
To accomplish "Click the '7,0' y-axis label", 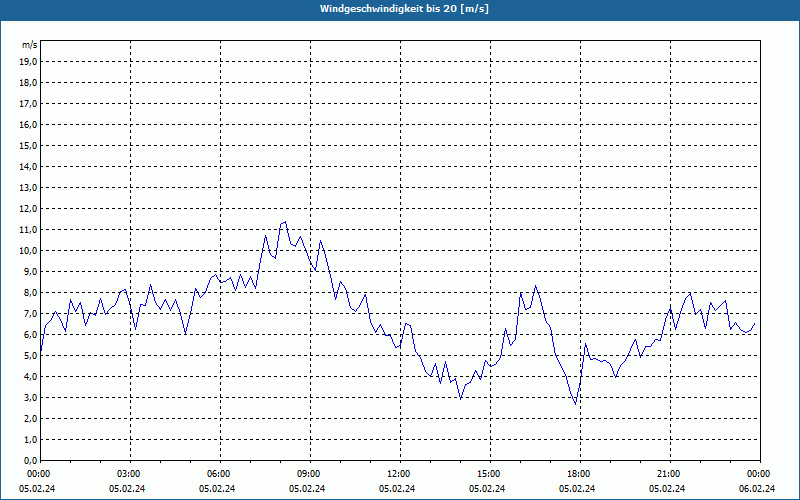I will click(30, 314).
